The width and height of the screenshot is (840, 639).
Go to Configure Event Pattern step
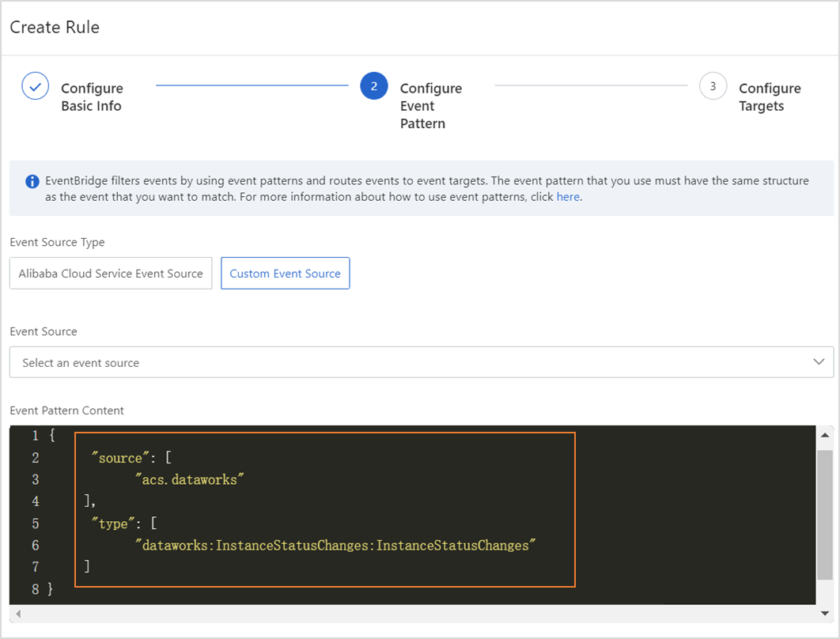[430, 105]
